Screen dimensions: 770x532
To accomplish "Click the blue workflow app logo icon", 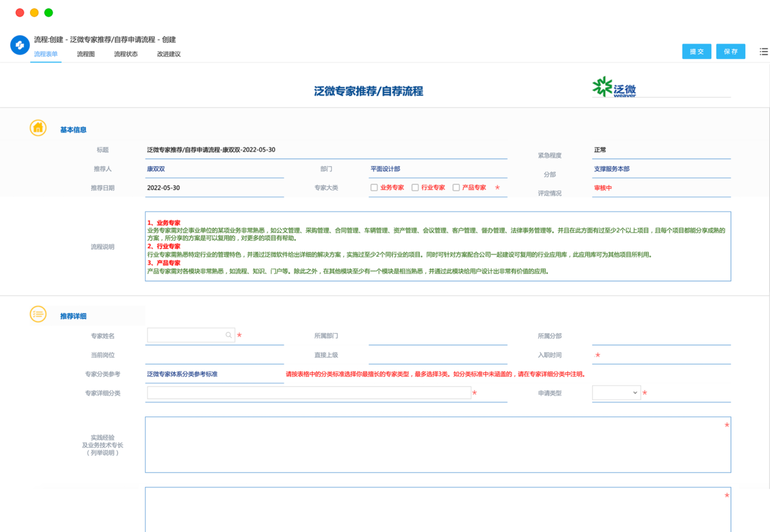I will coord(20,46).
